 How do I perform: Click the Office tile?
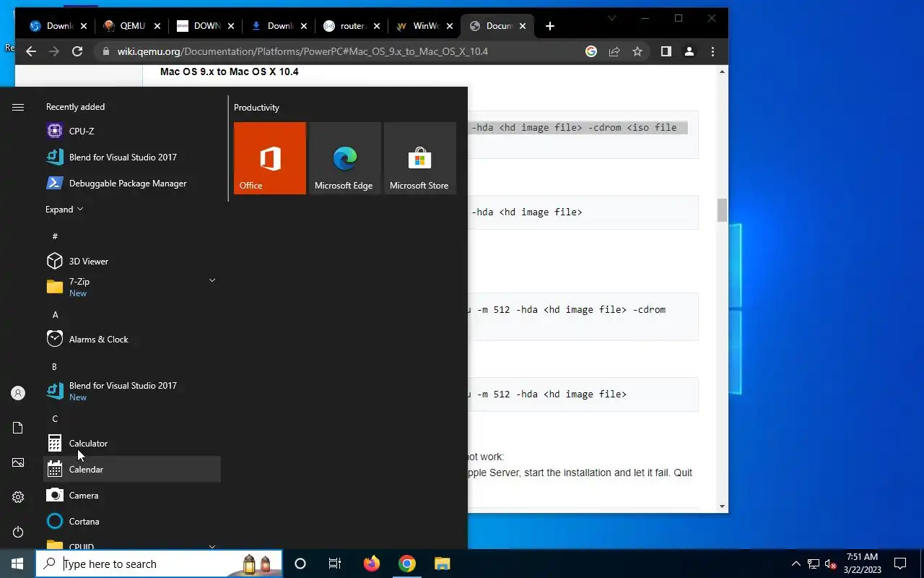point(270,158)
